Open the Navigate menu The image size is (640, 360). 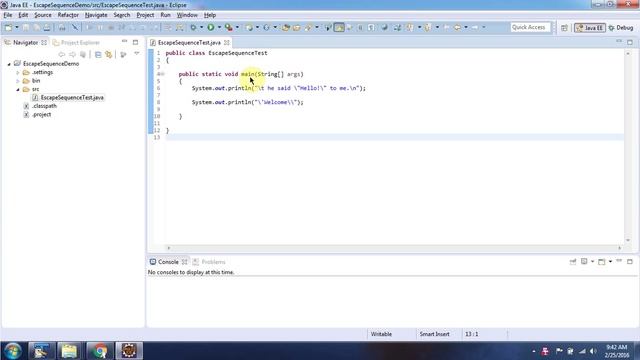[96, 15]
